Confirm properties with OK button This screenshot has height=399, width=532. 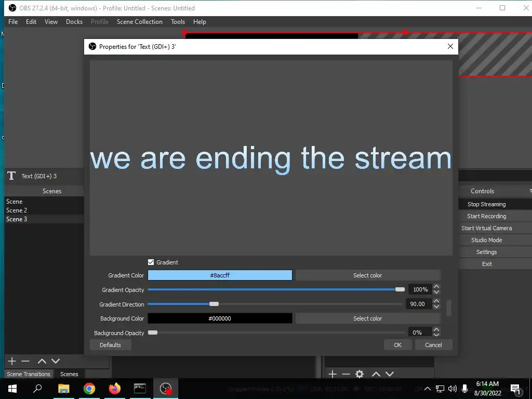coord(397,345)
